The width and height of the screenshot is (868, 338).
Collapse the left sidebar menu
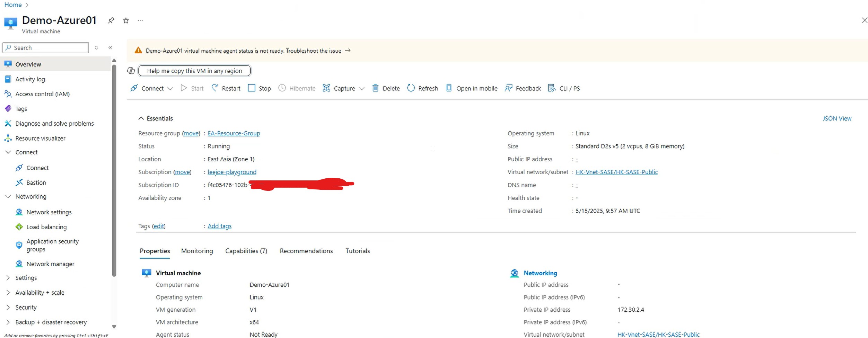(110, 47)
